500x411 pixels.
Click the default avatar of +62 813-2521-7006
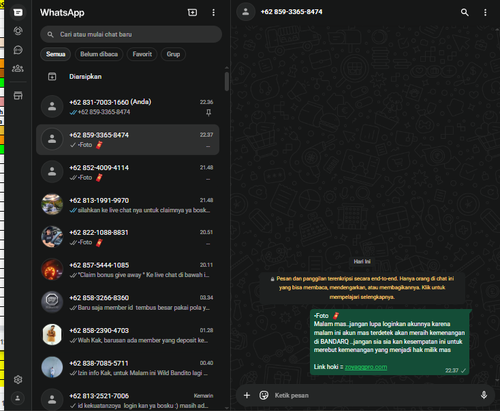pos(52,400)
